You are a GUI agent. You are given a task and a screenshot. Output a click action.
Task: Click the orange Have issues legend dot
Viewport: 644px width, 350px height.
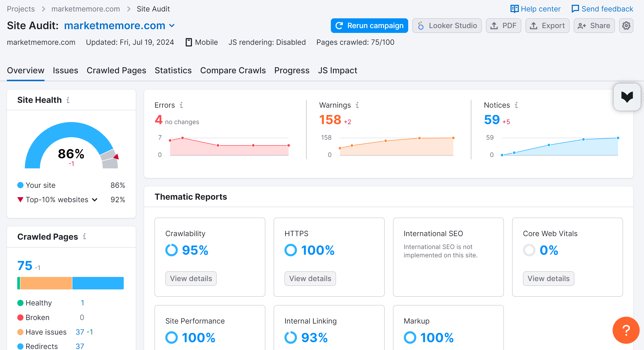pyautogui.click(x=21, y=332)
